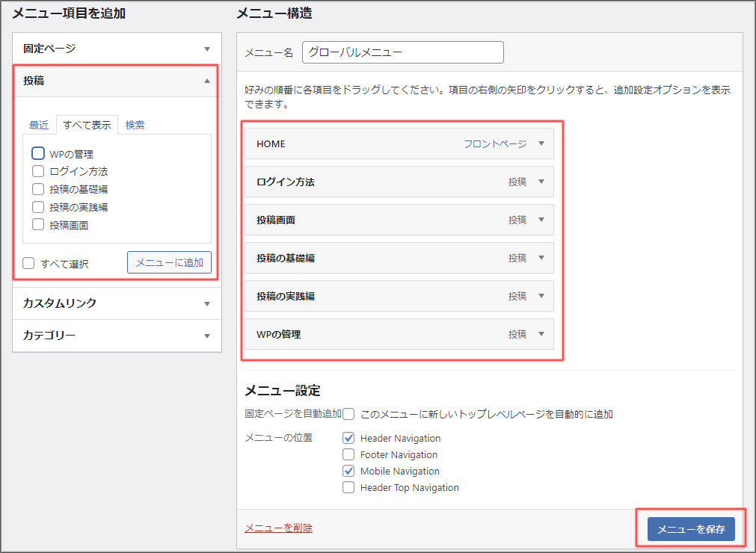Image resolution: width=756 pixels, height=553 pixels.
Task: Expand the ログイン方法 menu item arrow
Action: [541, 182]
